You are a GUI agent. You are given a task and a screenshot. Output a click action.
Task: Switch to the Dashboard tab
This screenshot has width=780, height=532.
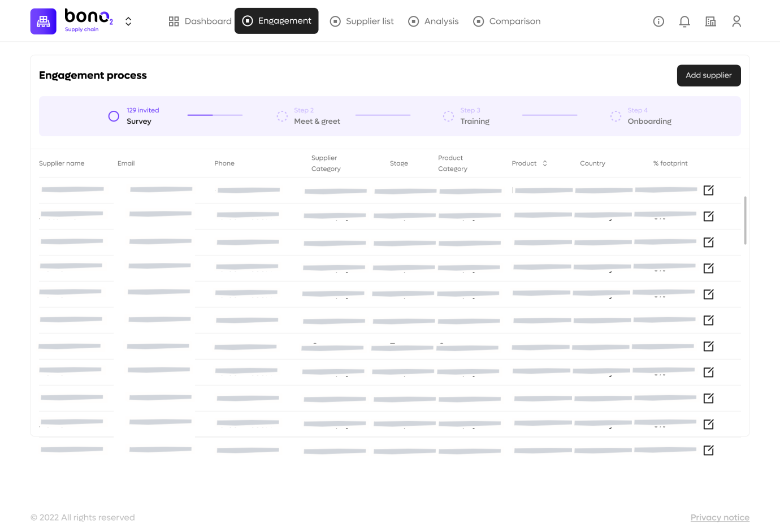click(200, 21)
